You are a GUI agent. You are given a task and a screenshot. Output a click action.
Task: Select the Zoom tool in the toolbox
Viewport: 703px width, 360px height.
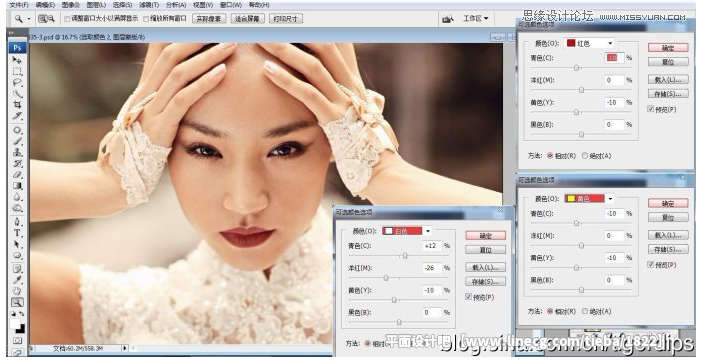(17, 302)
